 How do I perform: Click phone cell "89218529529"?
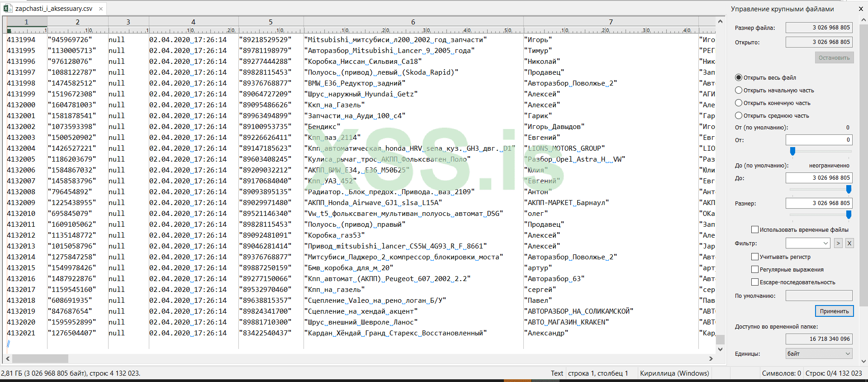point(266,40)
